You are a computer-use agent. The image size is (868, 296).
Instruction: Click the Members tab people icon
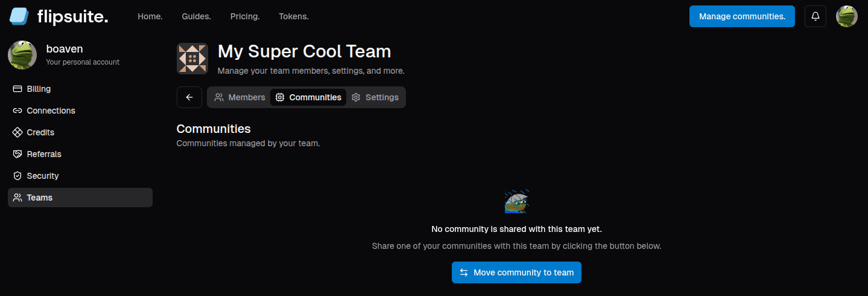pyautogui.click(x=219, y=97)
